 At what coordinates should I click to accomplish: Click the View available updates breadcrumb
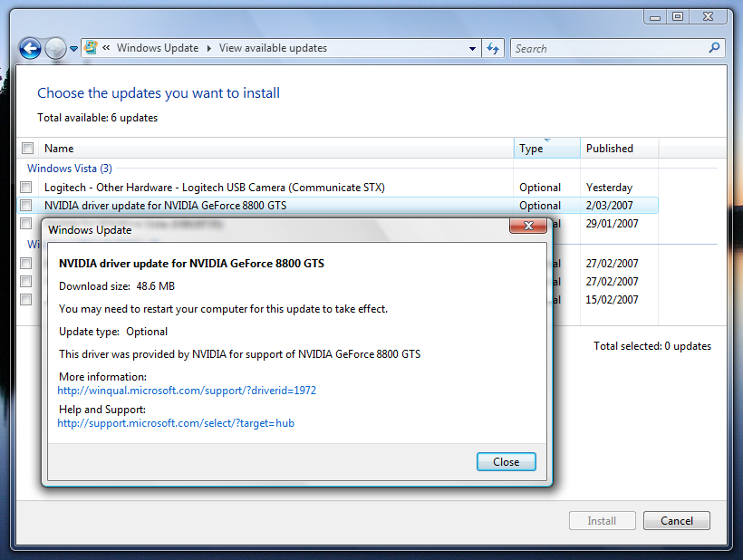point(273,48)
